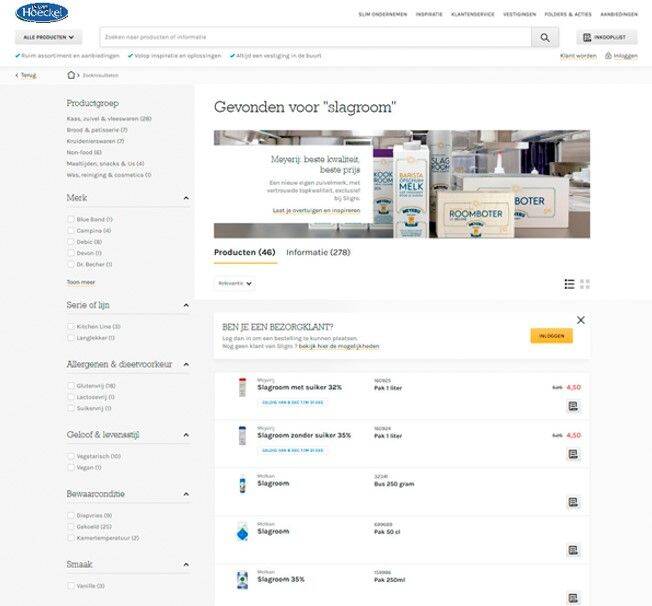The image size is (652, 606).
Task: Go back with Terug link
Action: [x=26, y=75]
